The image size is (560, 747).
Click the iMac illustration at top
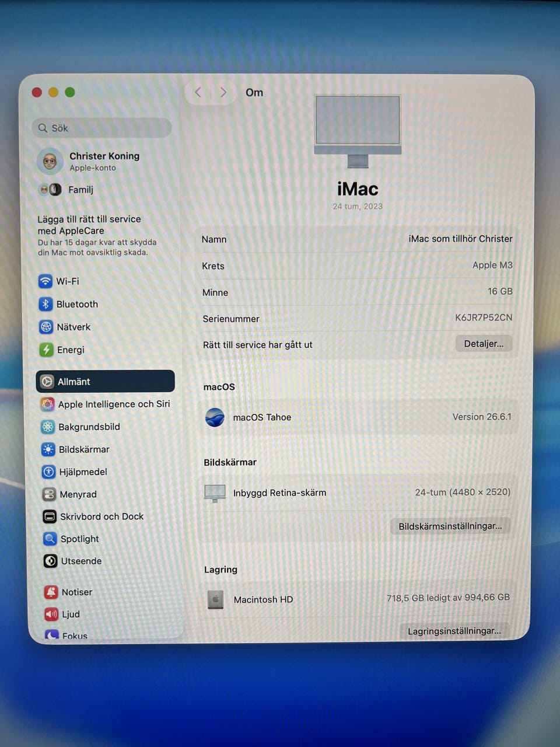(x=358, y=131)
